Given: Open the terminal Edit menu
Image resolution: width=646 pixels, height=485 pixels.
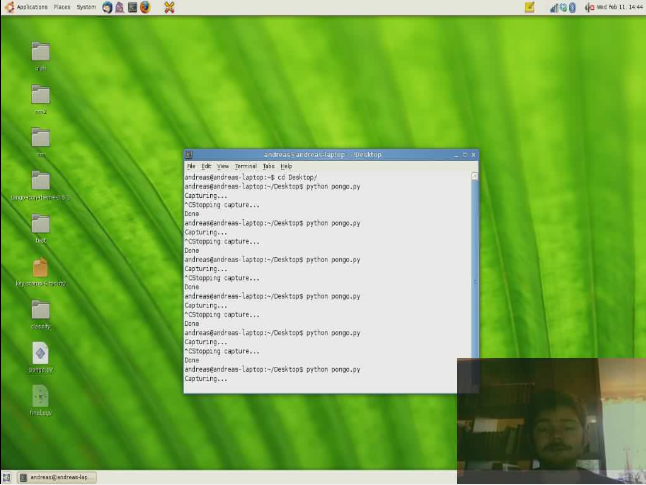Looking at the screenshot, I should 206,166.
